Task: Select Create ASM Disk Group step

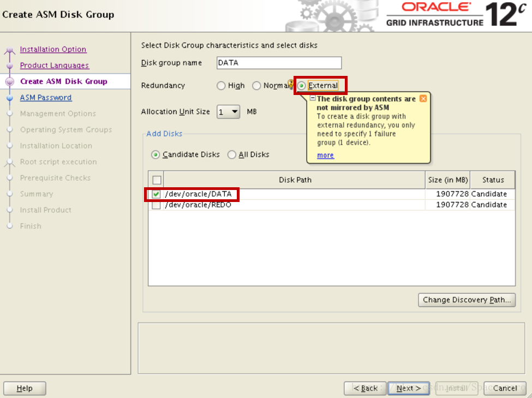Action: tap(63, 81)
